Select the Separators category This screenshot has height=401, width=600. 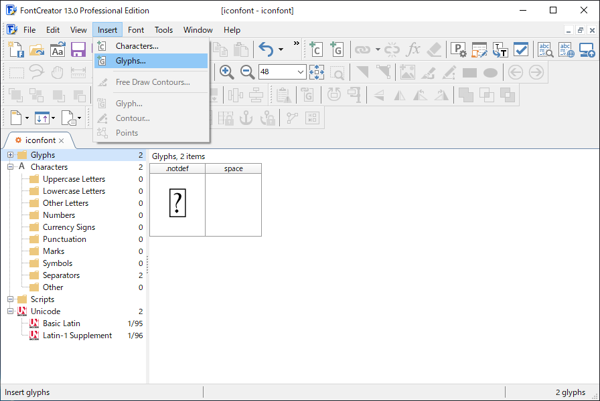click(61, 275)
